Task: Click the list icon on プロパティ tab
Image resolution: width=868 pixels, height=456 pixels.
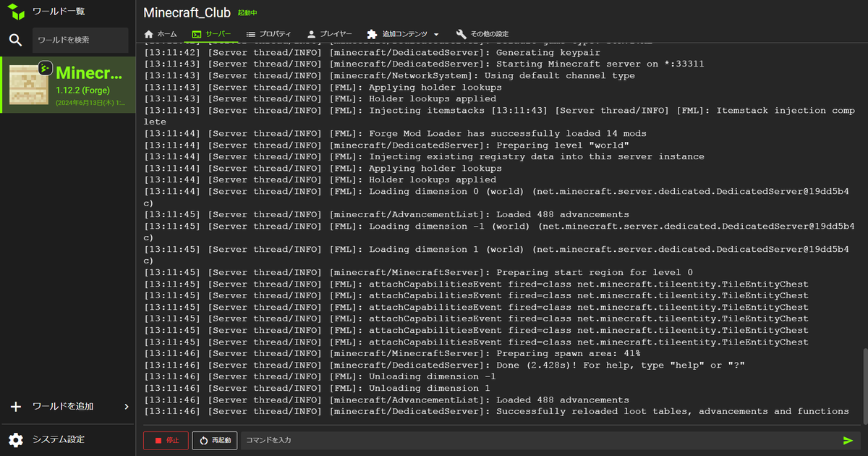Action: pyautogui.click(x=251, y=34)
